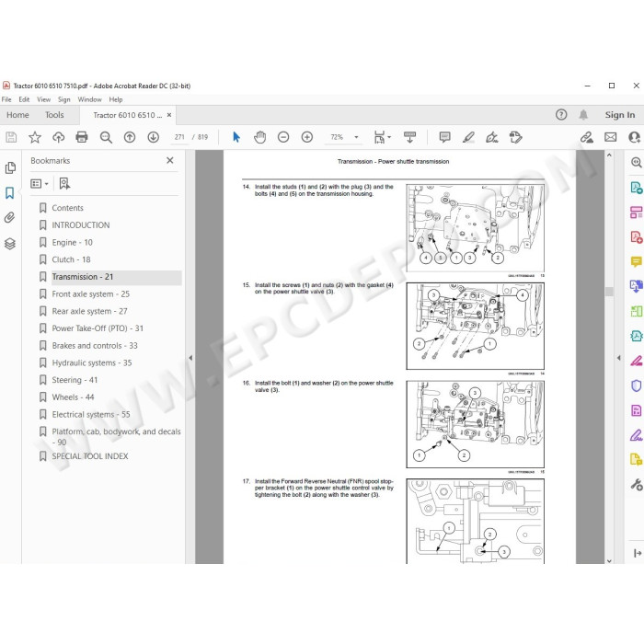The width and height of the screenshot is (644, 644).
Task: Open Rear axle system - 27 bookmark
Action: point(89,311)
